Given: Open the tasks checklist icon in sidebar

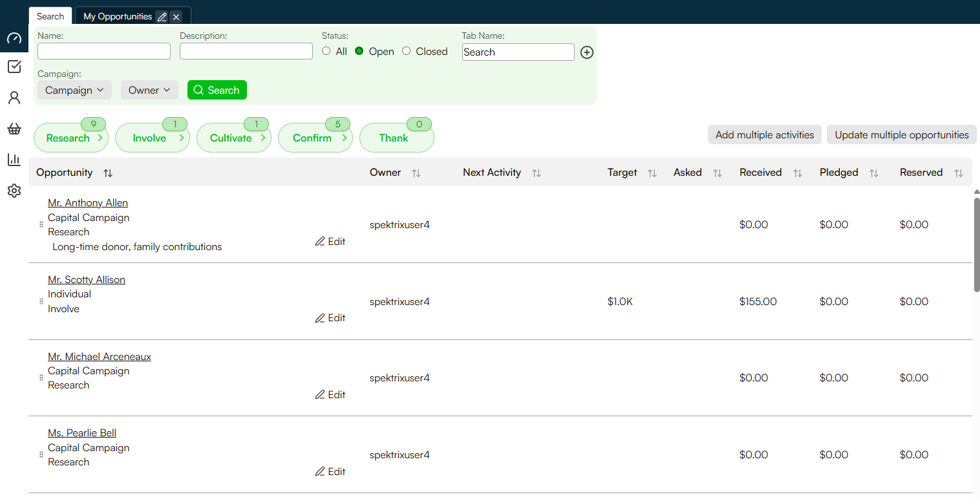Looking at the screenshot, I should coord(14,67).
